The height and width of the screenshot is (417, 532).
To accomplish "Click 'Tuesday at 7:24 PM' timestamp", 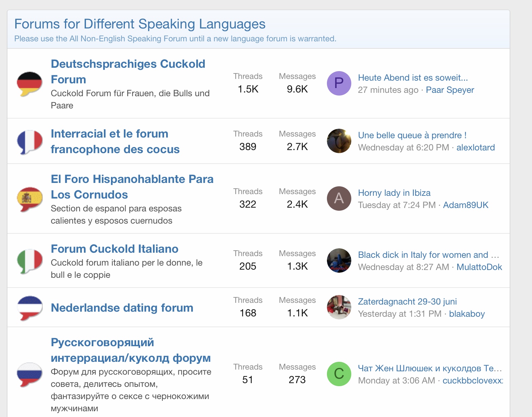I will pos(397,205).
